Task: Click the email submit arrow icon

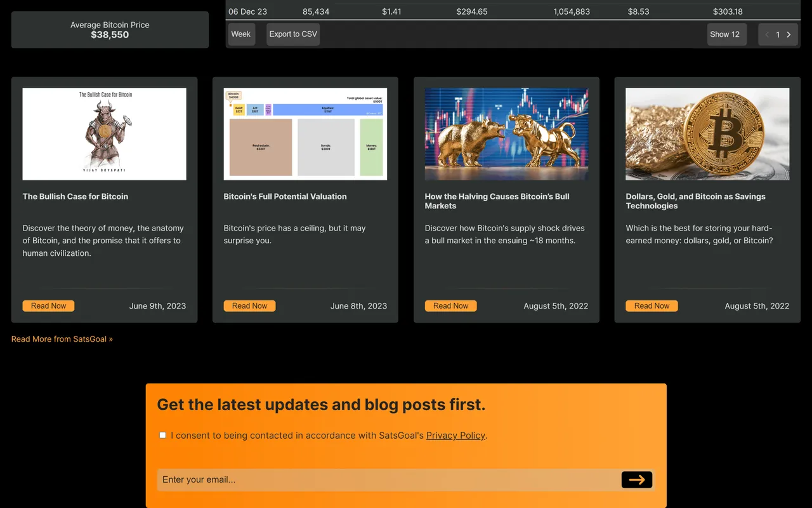Action: (637, 480)
